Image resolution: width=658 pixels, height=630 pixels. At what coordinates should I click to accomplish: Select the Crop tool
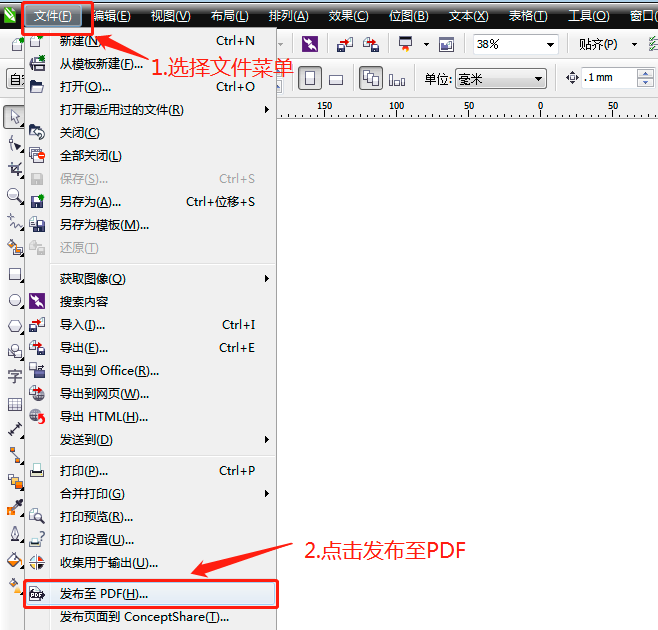(15, 169)
